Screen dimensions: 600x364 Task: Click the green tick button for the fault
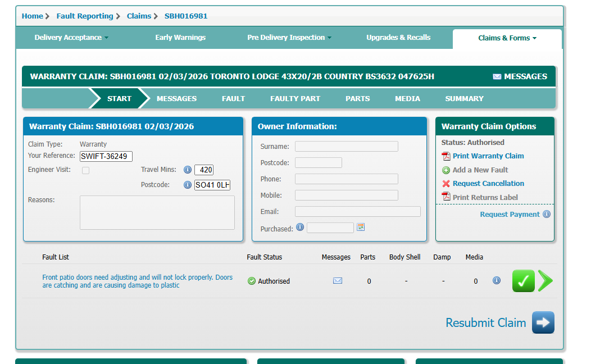523,281
